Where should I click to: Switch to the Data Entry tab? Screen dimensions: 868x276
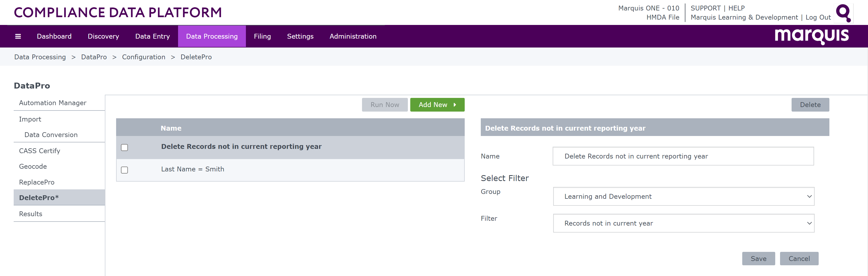point(152,36)
